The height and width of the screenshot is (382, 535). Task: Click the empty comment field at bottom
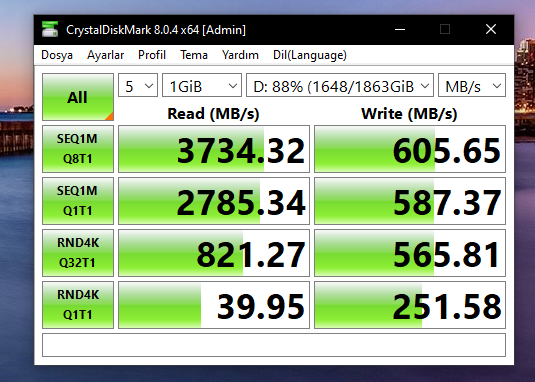pyautogui.click(x=274, y=345)
